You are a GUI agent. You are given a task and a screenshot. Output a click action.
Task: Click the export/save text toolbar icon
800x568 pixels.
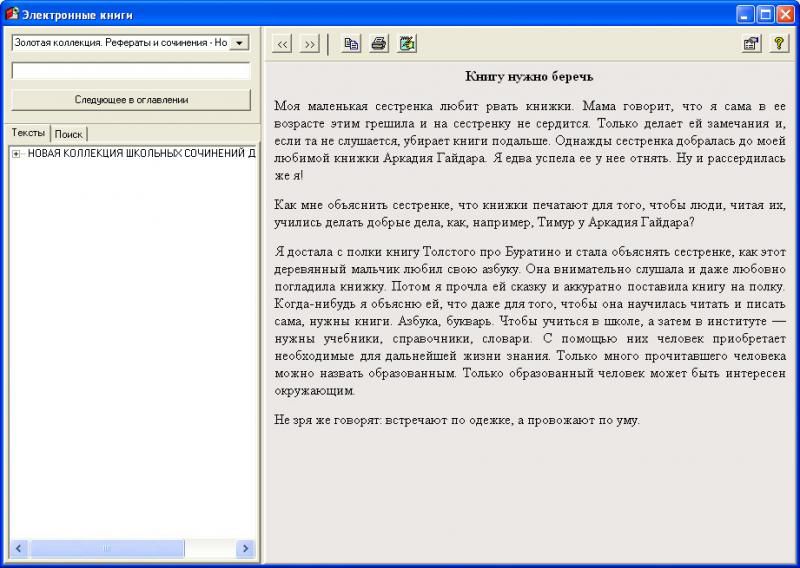tap(407, 44)
